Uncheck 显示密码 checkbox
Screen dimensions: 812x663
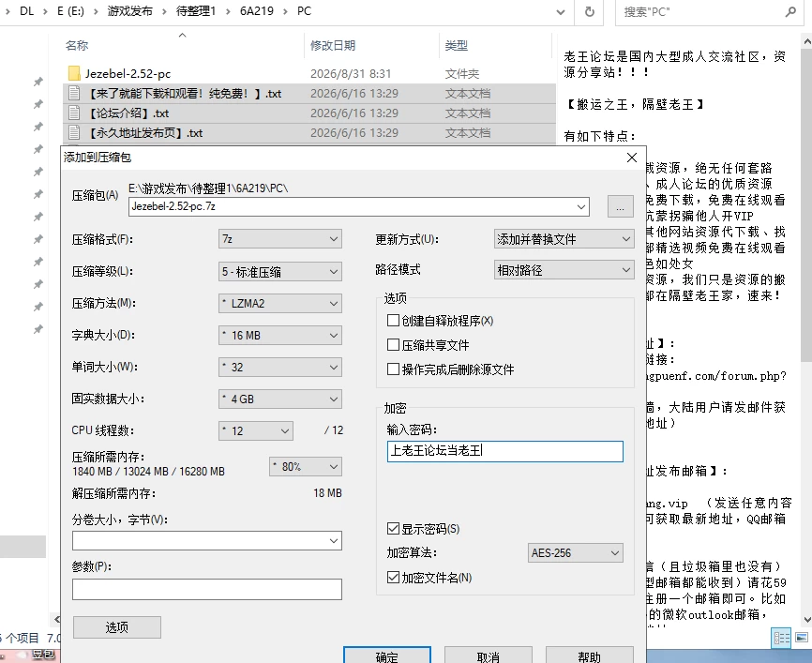click(x=393, y=529)
